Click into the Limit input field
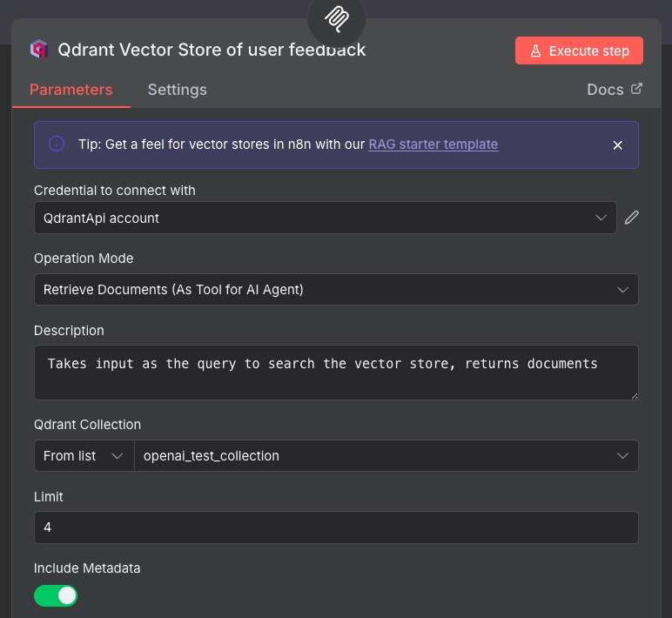Viewport: 672px width, 618px height. click(336, 527)
